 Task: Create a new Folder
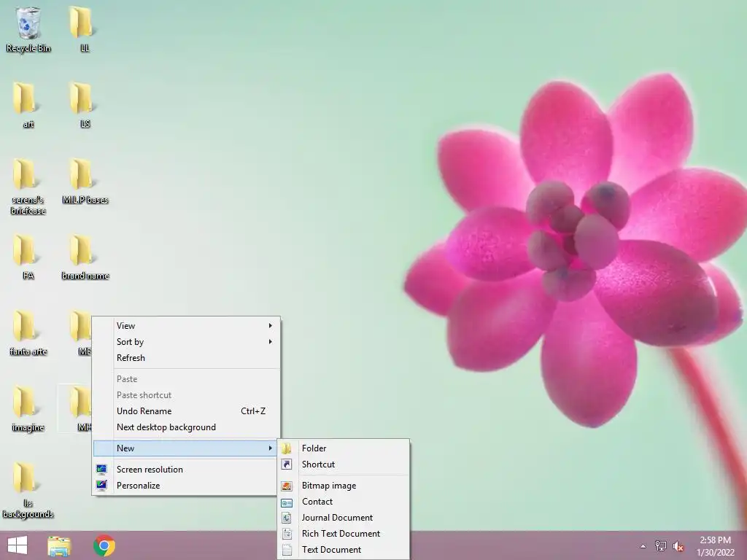click(x=344, y=448)
